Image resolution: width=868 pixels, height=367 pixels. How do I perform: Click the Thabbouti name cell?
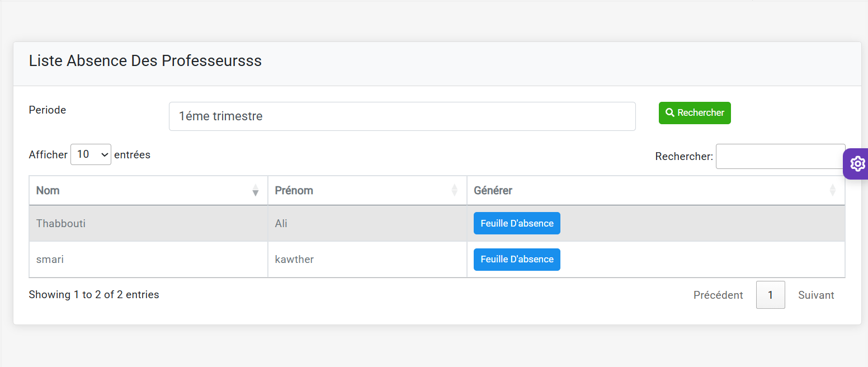pos(61,224)
